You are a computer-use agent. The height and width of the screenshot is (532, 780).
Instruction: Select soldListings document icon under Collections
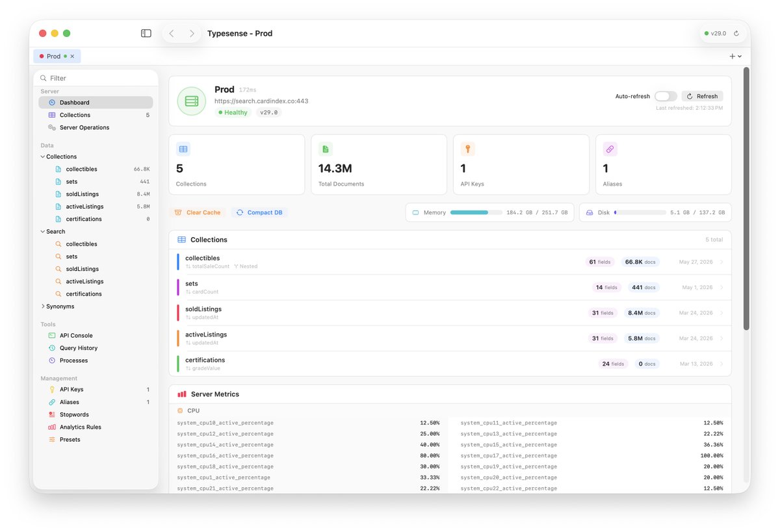tap(58, 194)
